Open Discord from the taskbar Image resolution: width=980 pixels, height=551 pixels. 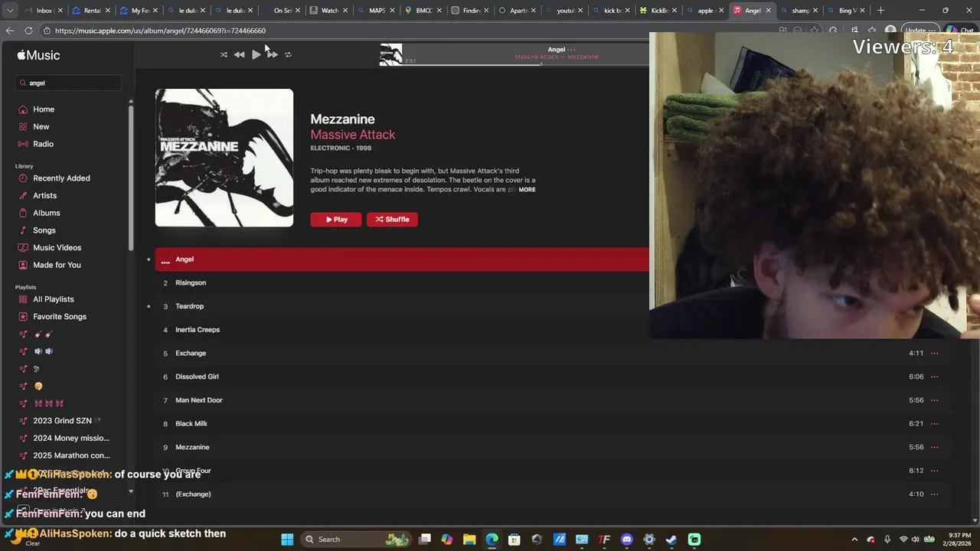tap(627, 540)
